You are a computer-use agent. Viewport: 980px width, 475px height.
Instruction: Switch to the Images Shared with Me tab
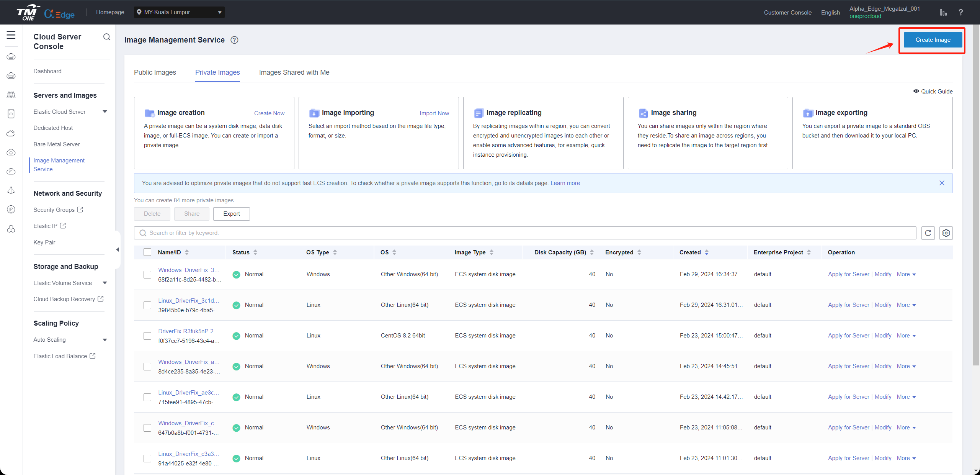294,72
